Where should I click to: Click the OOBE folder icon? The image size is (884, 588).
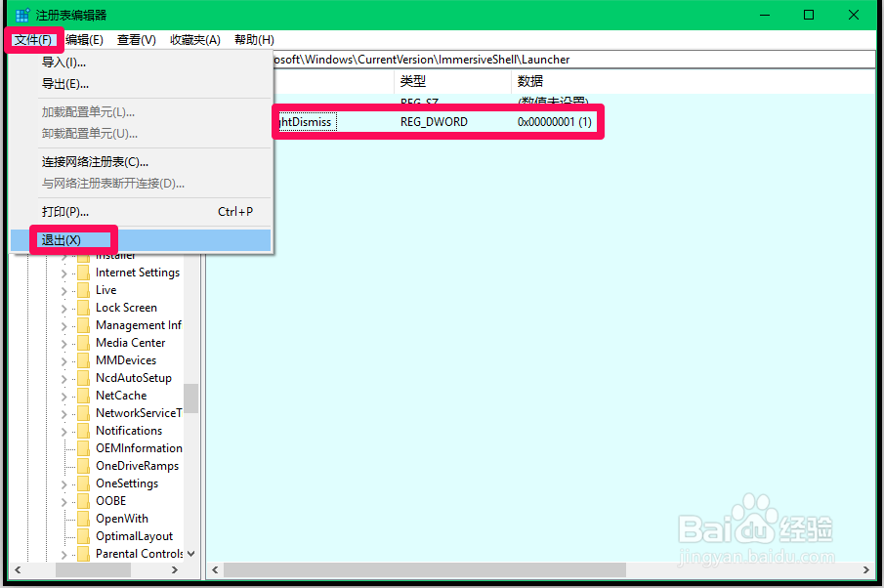[83, 501]
